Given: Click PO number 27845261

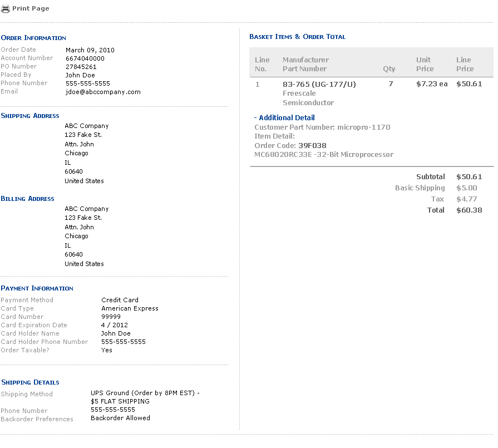Looking at the screenshot, I should pos(81,67).
